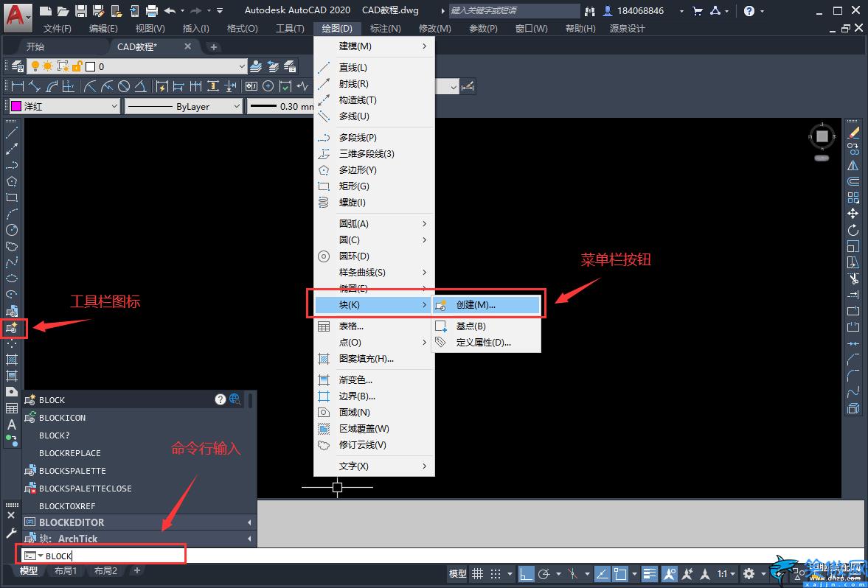Toggle object snap square icon in the status bar
The height and width of the screenshot is (588, 868).
pos(621,573)
